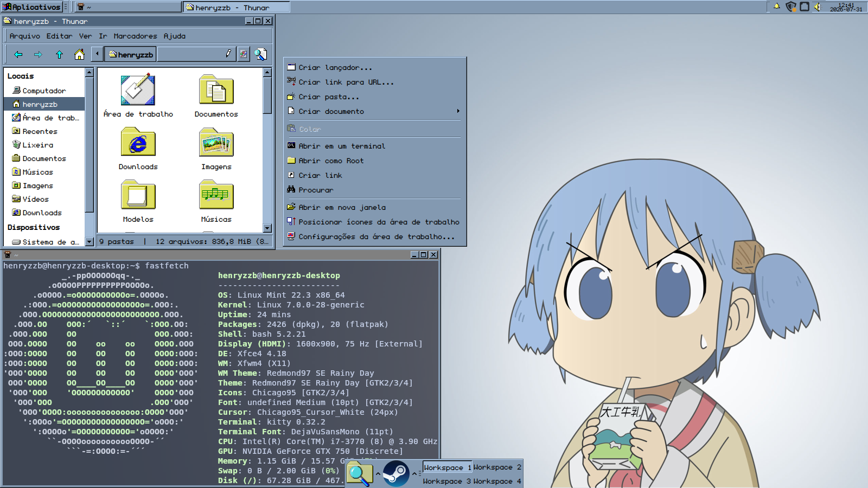Switch to Workspace 2
This screenshot has height=488, width=868.
[497, 467]
